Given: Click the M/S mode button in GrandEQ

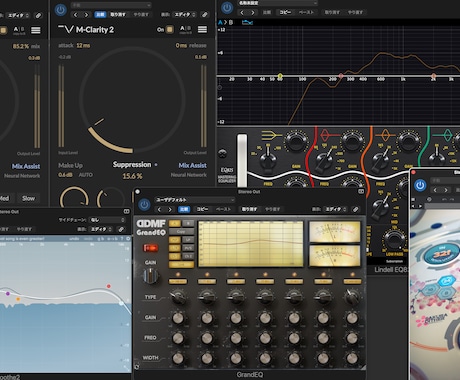Looking at the screenshot, I should [188, 248].
